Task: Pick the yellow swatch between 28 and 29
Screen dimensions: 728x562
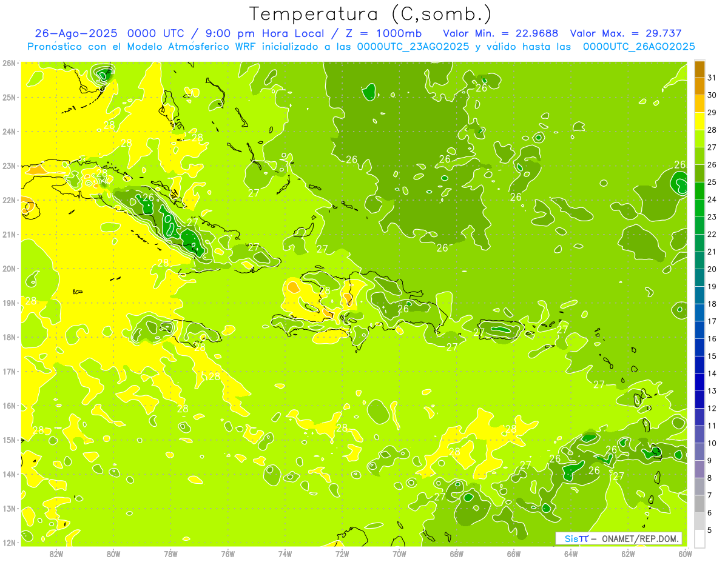Action: click(x=699, y=121)
